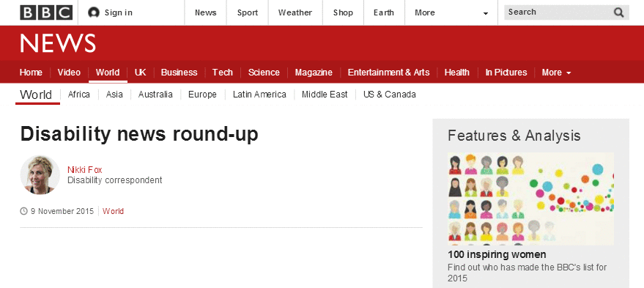Go to Video news section
Viewport: 644px width, 288px height.
[x=69, y=73]
